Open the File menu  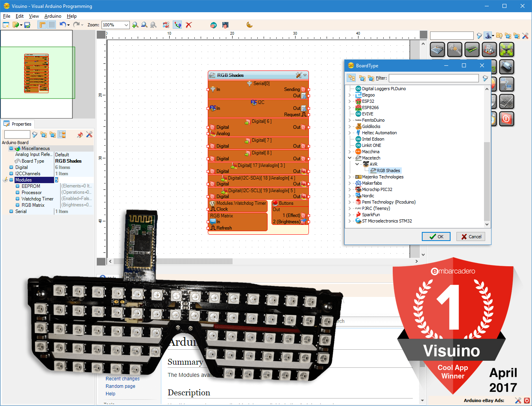(x=7, y=16)
